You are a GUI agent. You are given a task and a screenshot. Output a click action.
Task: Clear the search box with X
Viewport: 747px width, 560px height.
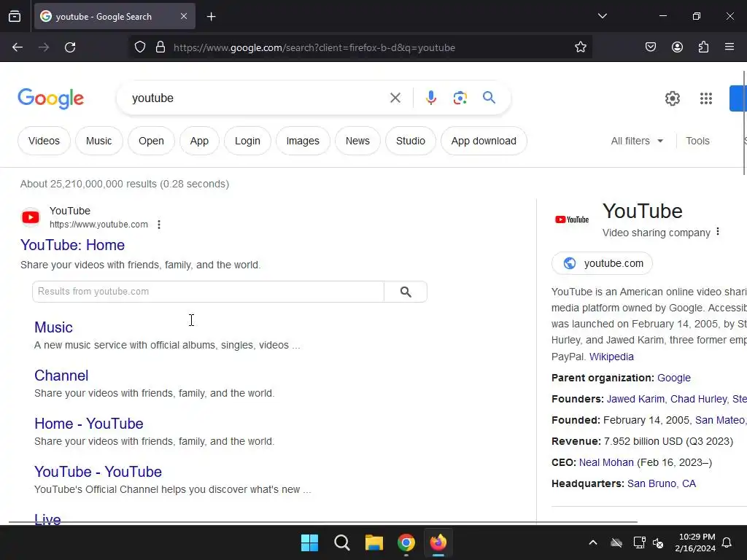click(395, 98)
